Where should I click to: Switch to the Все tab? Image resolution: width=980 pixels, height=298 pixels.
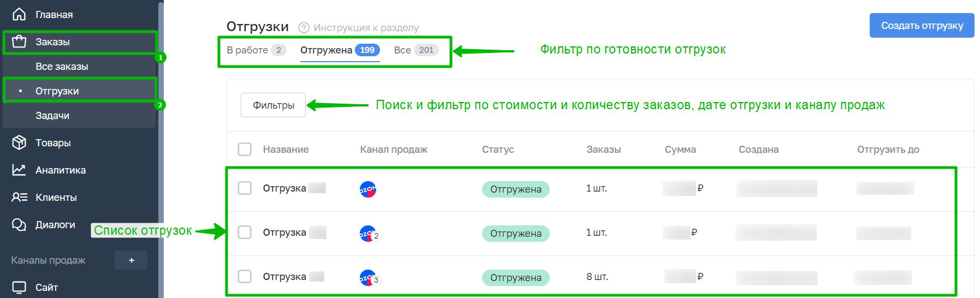pyautogui.click(x=416, y=50)
